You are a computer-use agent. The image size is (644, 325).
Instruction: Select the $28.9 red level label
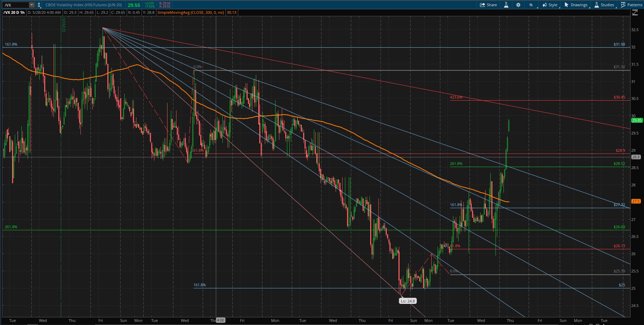pyautogui.click(x=621, y=150)
